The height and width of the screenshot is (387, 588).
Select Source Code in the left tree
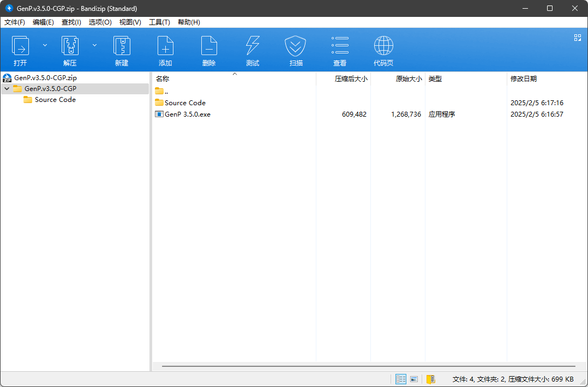(x=55, y=100)
